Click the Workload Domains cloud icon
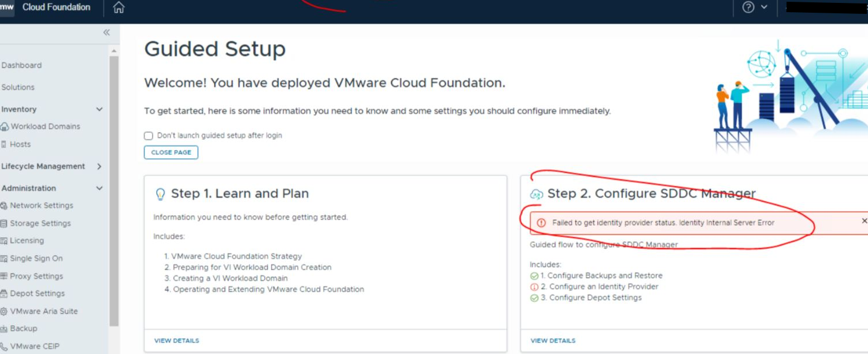The width and height of the screenshot is (868, 354). [x=5, y=127]
